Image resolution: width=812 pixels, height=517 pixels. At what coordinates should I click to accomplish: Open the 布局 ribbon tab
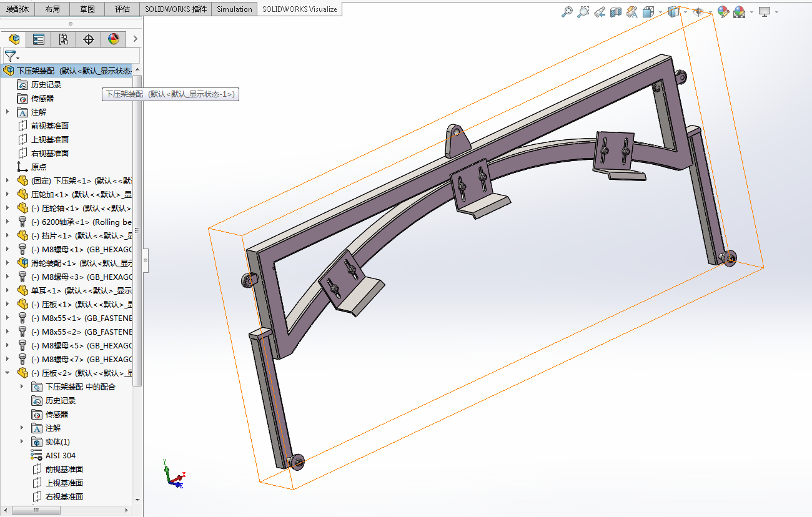coord(53,9)
